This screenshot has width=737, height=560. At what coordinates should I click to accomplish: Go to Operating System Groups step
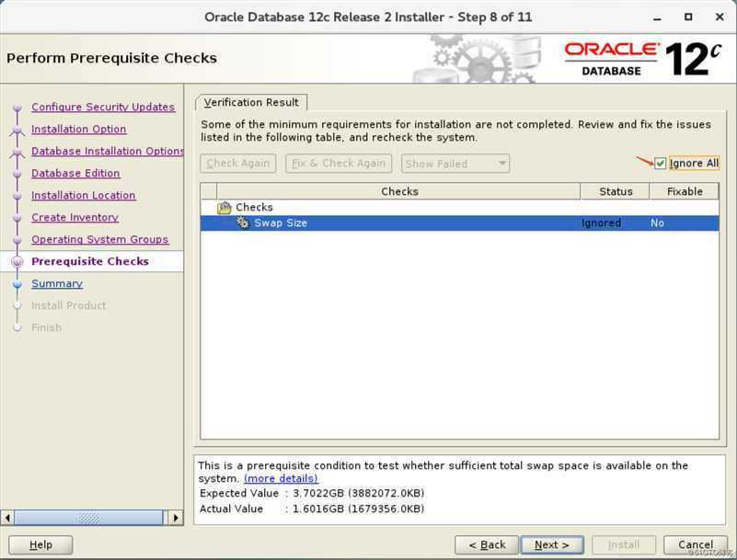click(x=99, y=240)
